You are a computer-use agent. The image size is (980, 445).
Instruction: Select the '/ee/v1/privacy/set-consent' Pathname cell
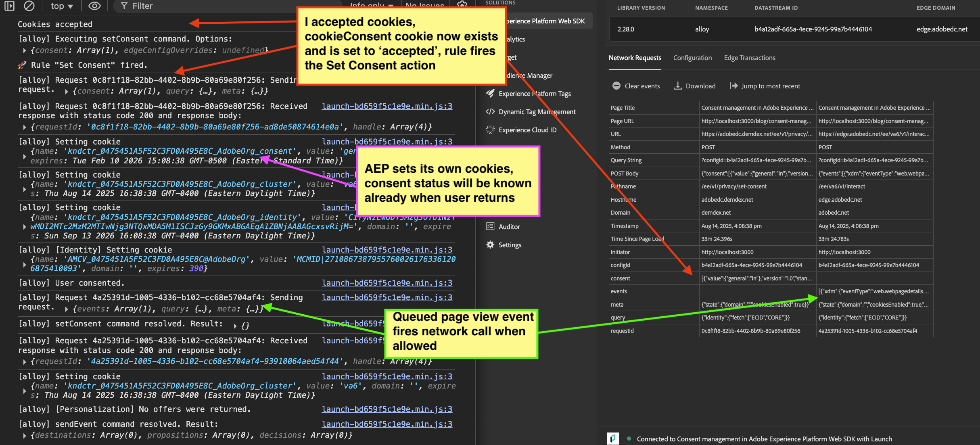point(757,186)
